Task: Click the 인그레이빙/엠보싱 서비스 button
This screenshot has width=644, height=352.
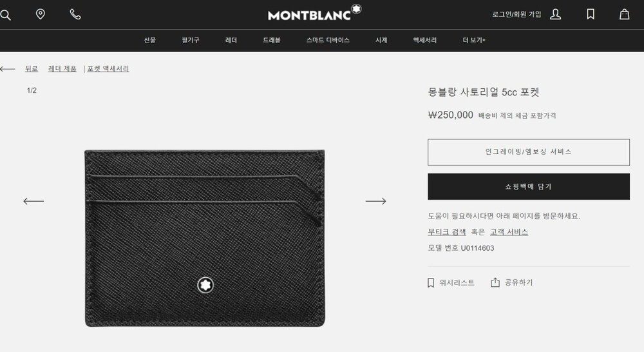Action: pyautogui.click(x=529, y=152)
